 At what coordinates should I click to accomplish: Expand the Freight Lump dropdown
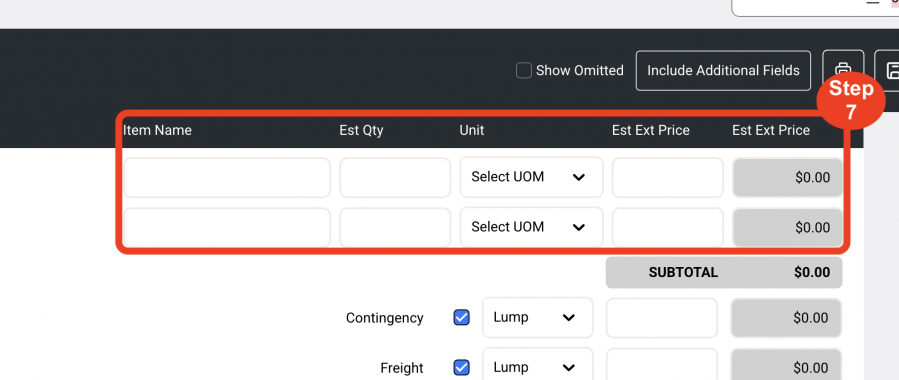pyautogui.click(x=537, y=365)
